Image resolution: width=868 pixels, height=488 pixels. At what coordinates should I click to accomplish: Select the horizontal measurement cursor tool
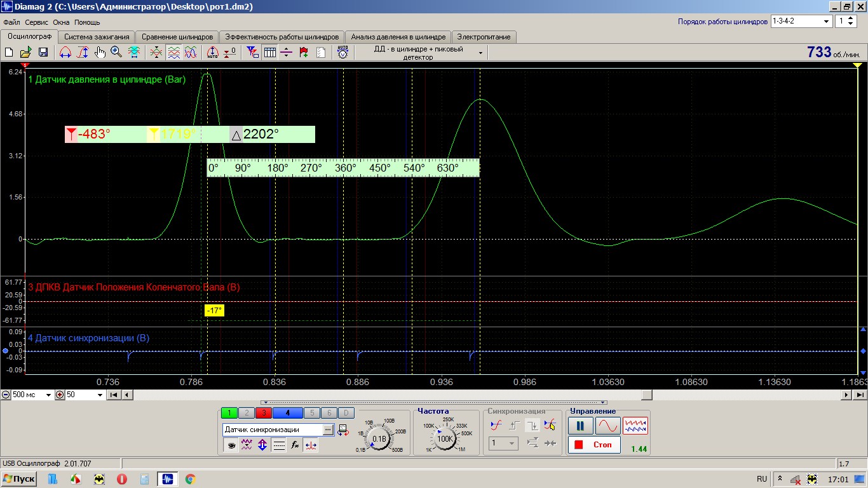[x=65, y=53]
